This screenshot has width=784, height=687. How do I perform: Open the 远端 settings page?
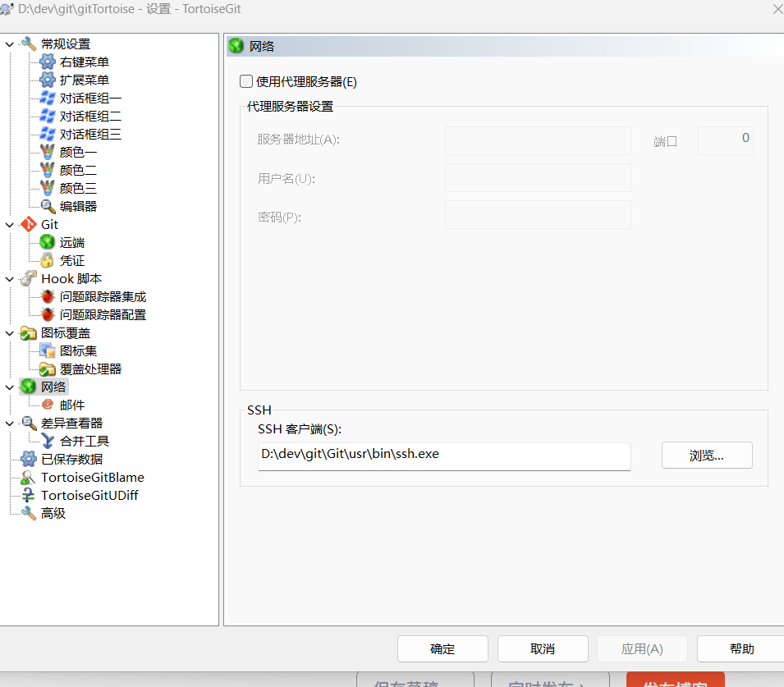pos(72,242)
